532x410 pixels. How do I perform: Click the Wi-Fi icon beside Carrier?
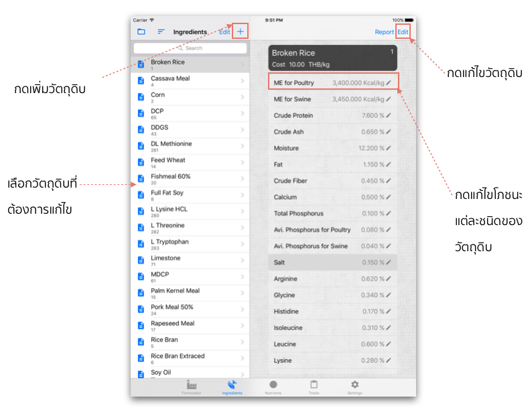pos(151,20)
